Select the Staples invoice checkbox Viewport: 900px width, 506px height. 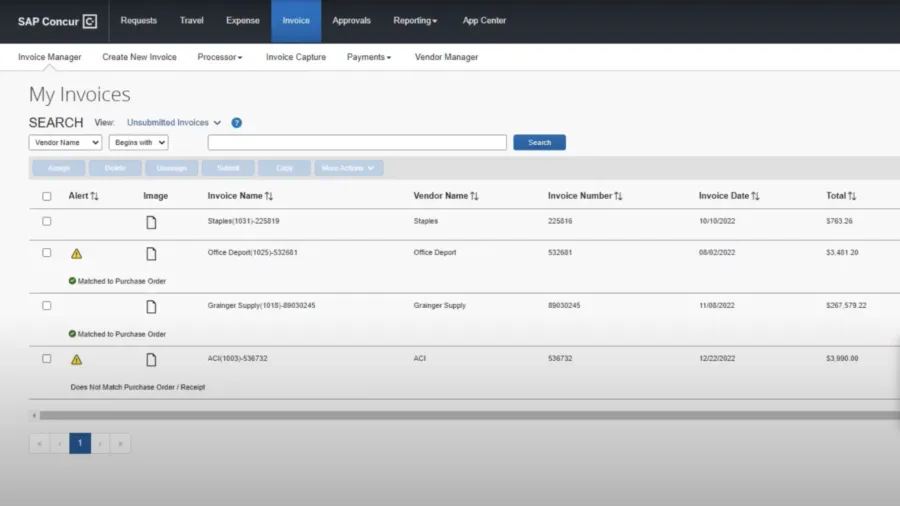point(46,221)
